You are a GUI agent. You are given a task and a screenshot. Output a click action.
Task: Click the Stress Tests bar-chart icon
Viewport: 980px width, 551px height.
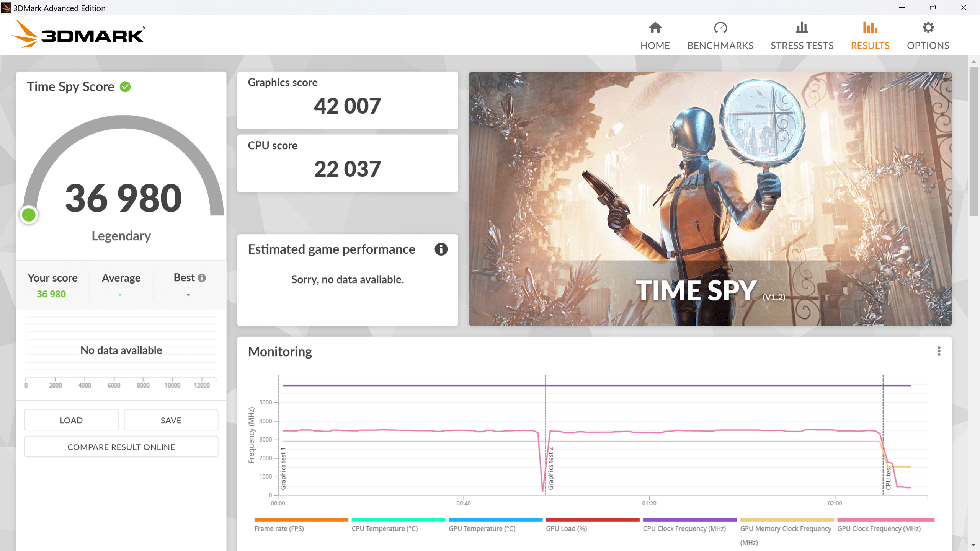coord(802,28)
